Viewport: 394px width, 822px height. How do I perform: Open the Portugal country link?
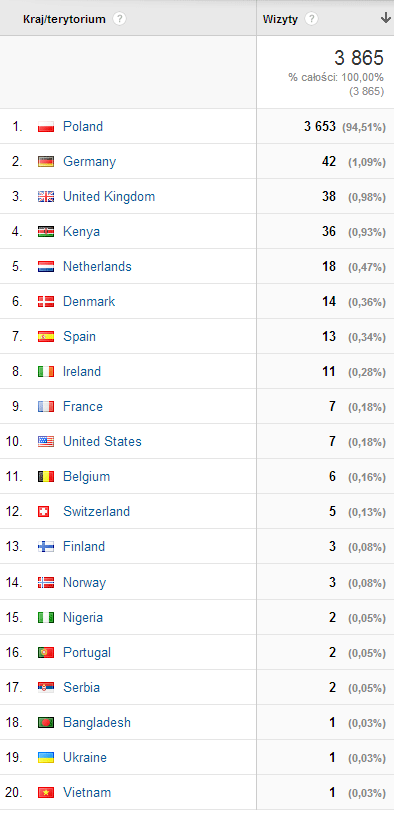pyautogui.click(x=87, y=653)
